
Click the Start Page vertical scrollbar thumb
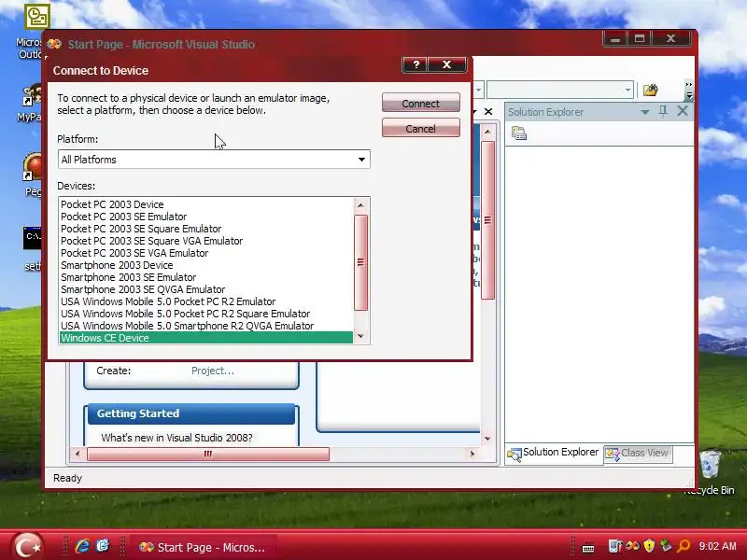coord(487,220)
